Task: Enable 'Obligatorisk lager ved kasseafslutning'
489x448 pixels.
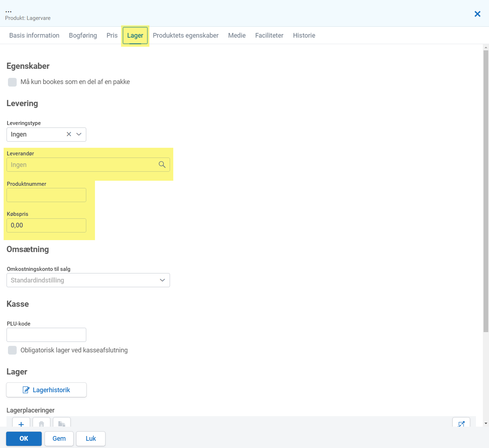Action: (x=12, y=350)
